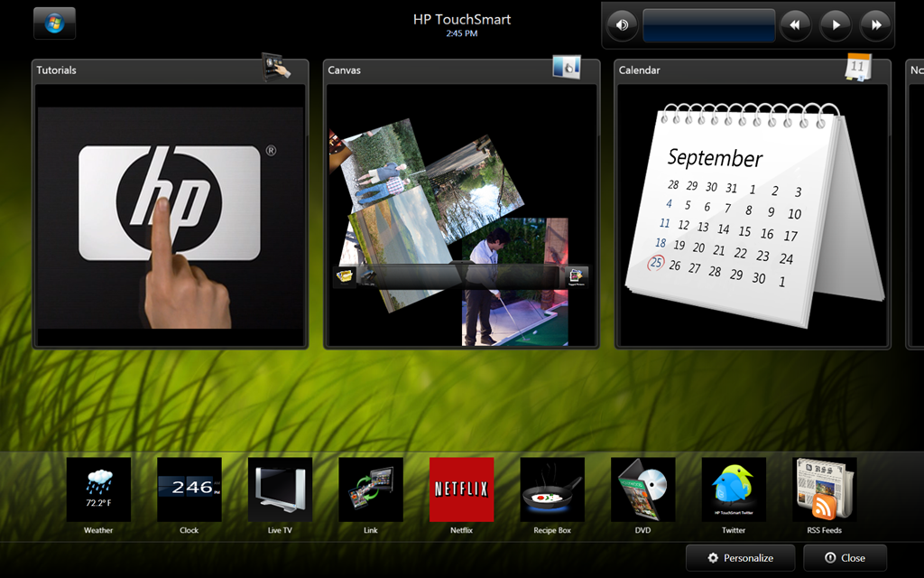Open the Canvas tile icon
Screen dimensions: 924x578
pyautogui.click(x=567, y=67)
